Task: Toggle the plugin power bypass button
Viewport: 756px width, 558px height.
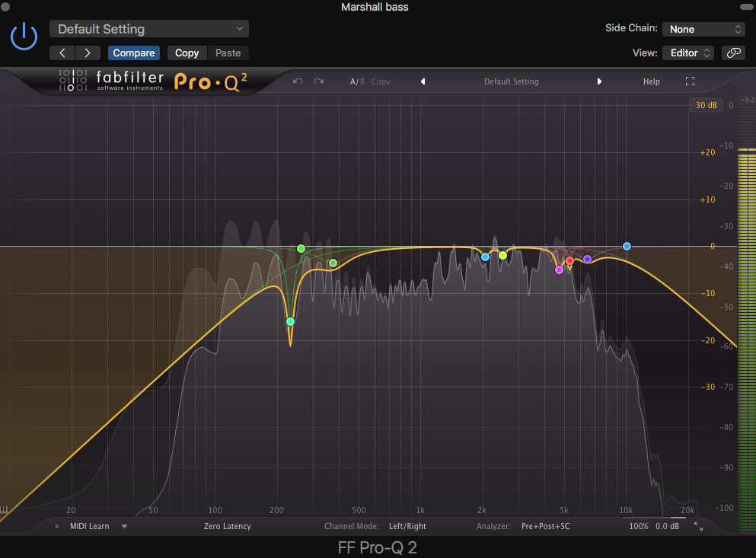Action: [x=24, y=37]
